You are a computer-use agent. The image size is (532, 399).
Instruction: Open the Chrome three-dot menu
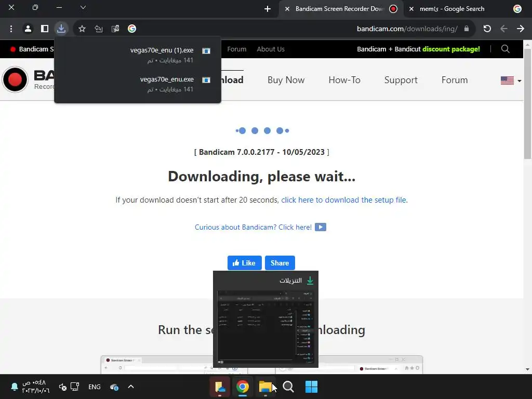[x=11, y=29]
